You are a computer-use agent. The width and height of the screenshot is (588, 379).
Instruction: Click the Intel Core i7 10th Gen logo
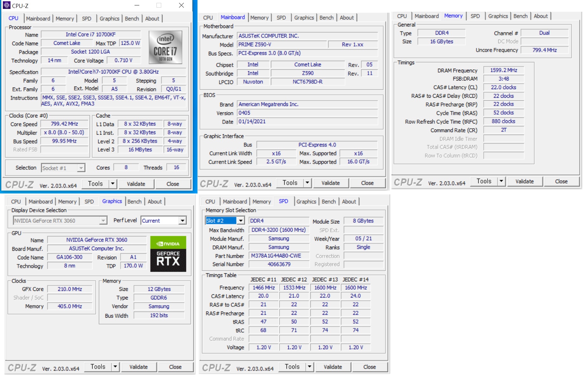(x=165, y=47)
